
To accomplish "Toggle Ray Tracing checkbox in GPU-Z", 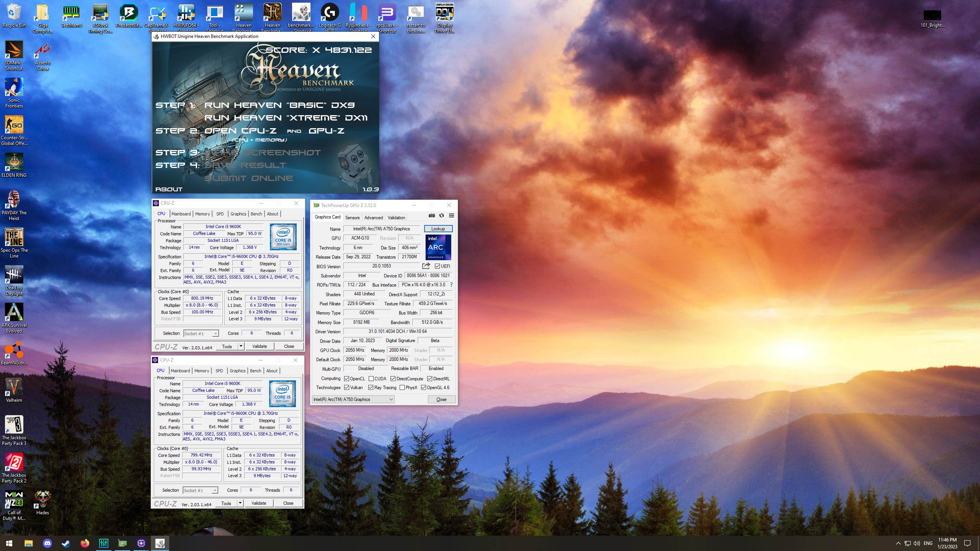I will point(371,388).
